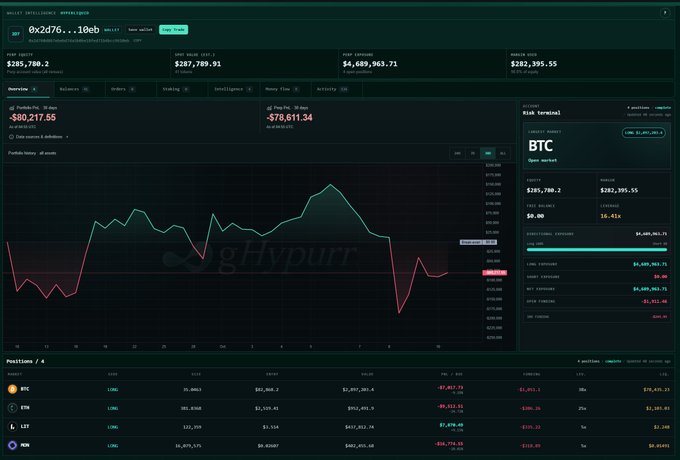Click the Open Funding -$1,911.46 value
This screenshot has height=460, width=680.
click(x=654, y=301)
